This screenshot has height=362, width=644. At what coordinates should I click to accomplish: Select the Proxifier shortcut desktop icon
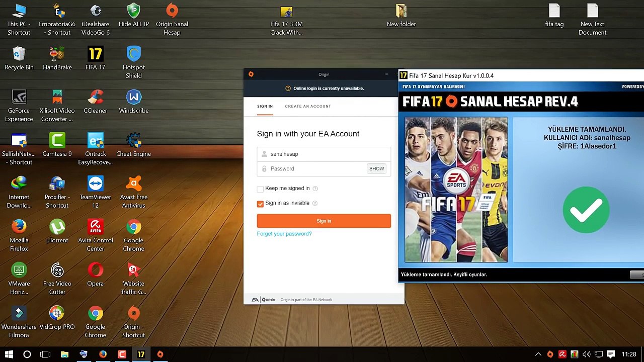(x=57, y=193)
